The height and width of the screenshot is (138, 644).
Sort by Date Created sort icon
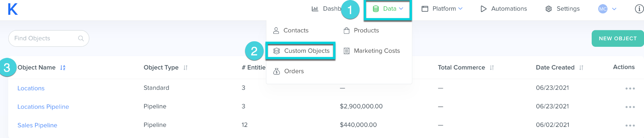[x=581, y=68]
